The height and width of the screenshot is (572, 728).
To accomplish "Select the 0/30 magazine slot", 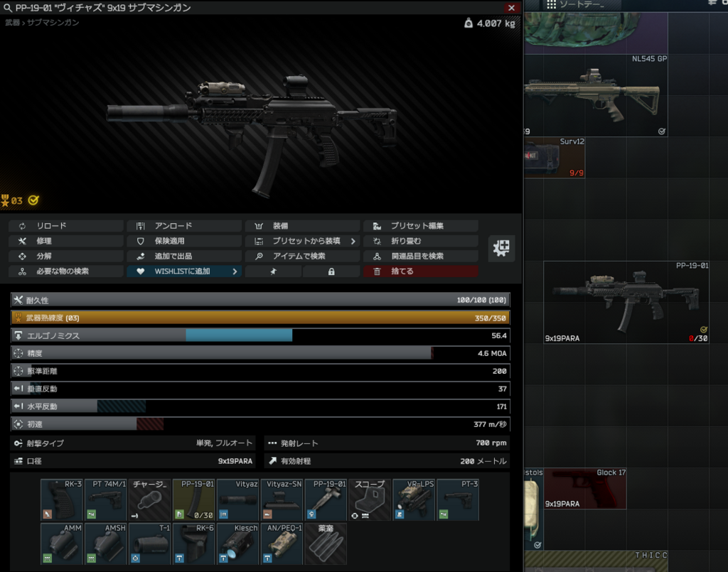I will coord(194,500).
